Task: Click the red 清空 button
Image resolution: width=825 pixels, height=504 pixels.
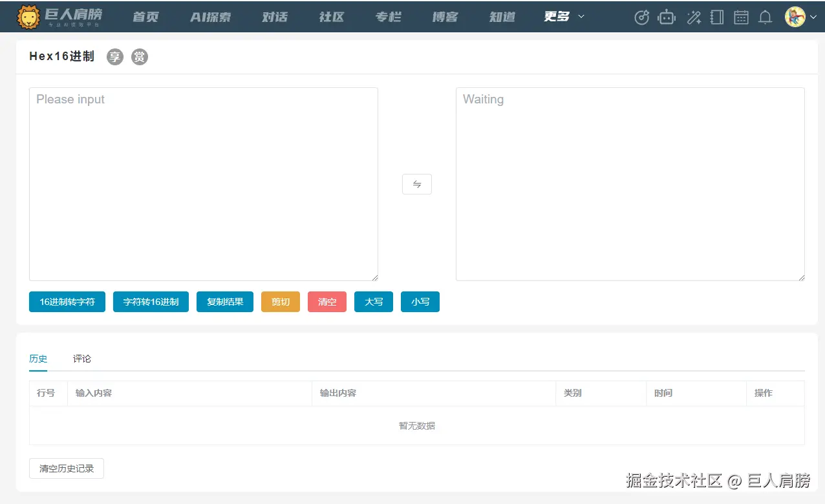Action: [327, 302]
